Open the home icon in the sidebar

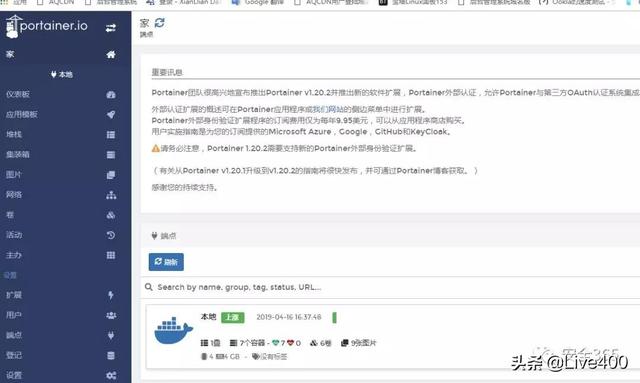(111, 54)
